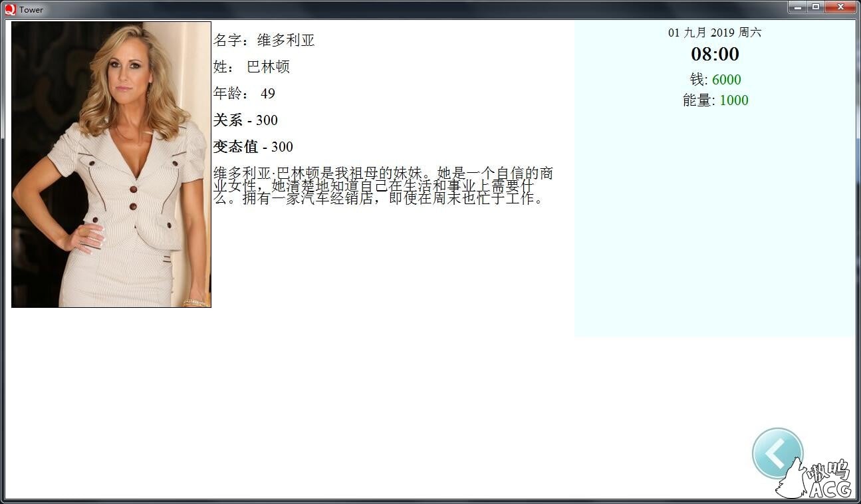Click the 变态值 - 300 stat line
Image resolution: width=861 pixels, height=504 pixels.
[x=253, y=146]
